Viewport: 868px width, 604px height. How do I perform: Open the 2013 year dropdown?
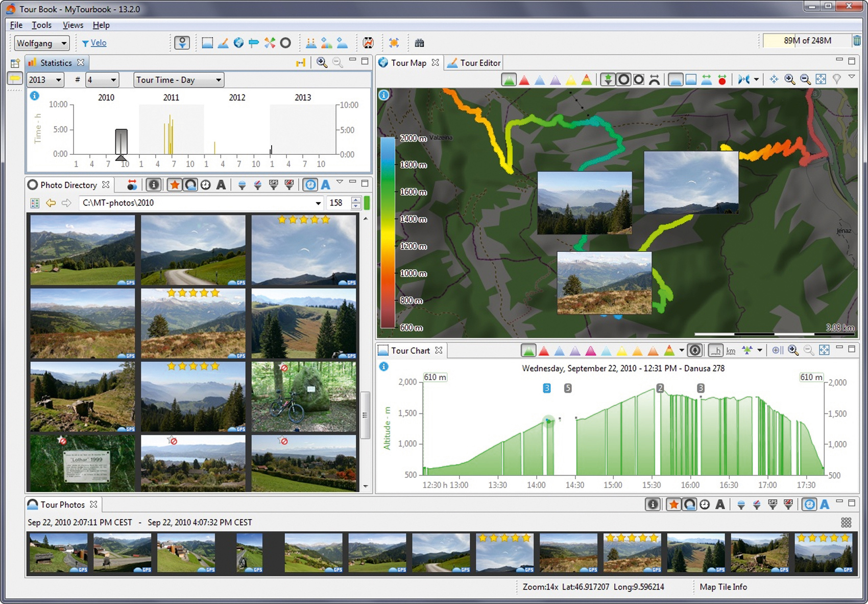coord(45,80)
